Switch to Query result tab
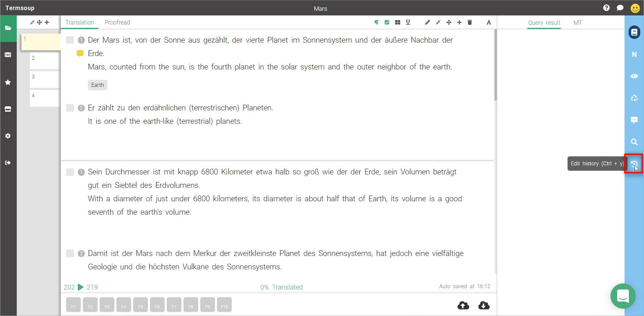This screenshot has height=316, width=644. (x=544, y=23)
